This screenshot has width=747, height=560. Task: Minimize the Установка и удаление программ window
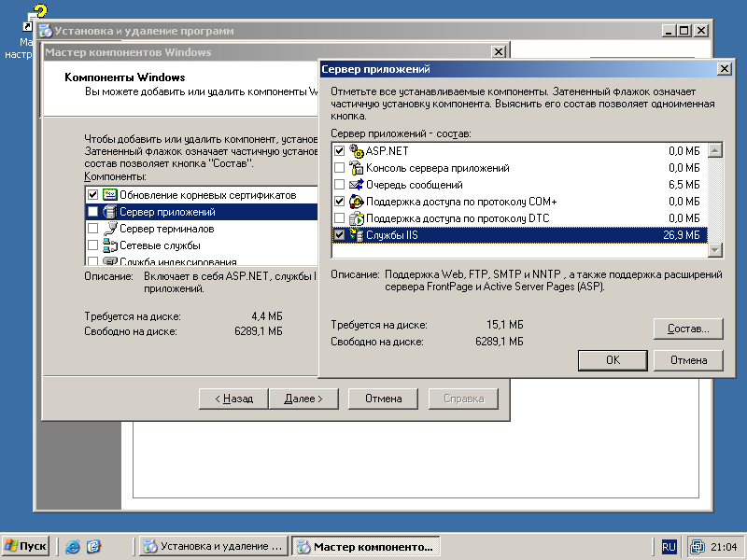[669, 31]
